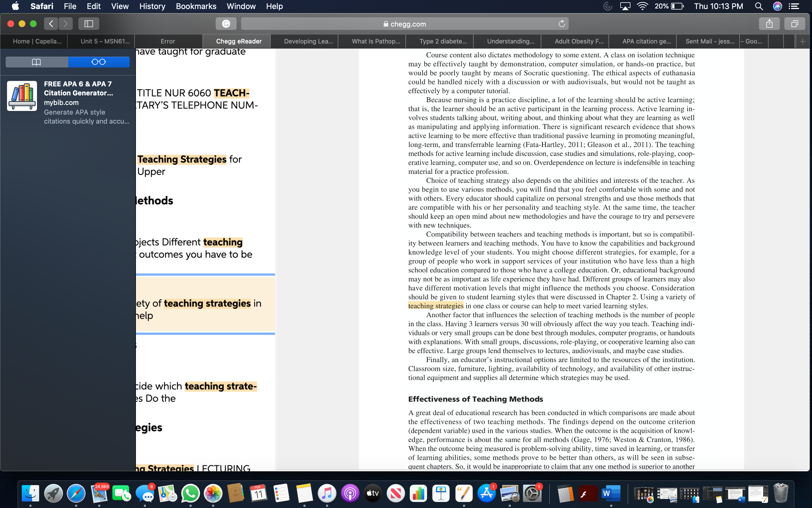Go forward with Safari's forward arrow
The height and width of the screenshot is (508, 812).
pyautogui.click(x=65, y=23)
